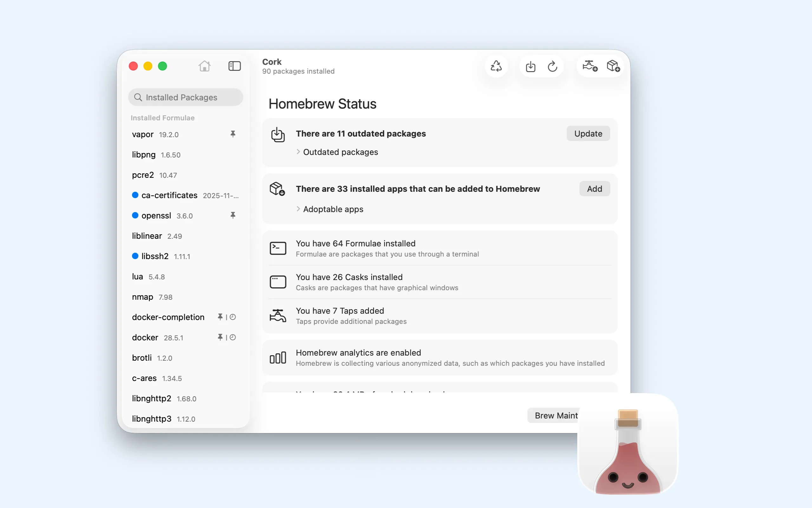812x508 pixels.
Task: Select the libssh2 formula
Action: coord(186,256)
